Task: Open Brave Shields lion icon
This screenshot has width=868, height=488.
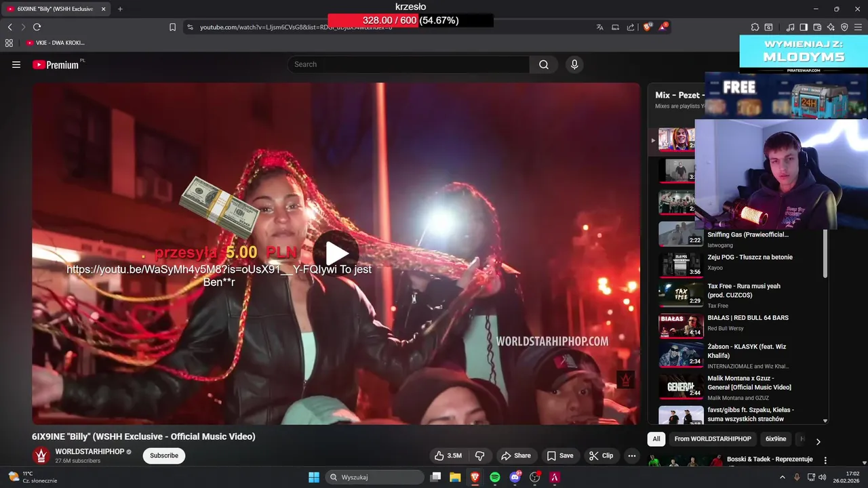Action: pos(647,27)
